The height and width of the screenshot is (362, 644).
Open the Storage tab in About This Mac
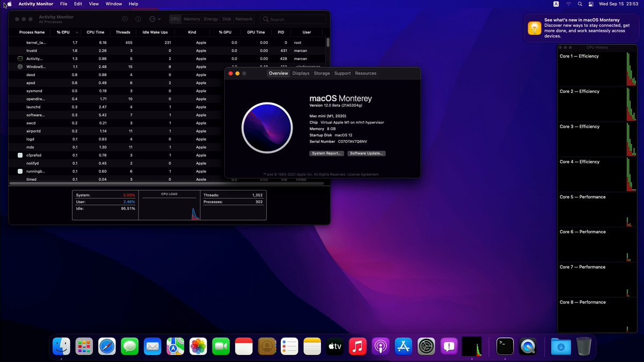click(322, 73)
